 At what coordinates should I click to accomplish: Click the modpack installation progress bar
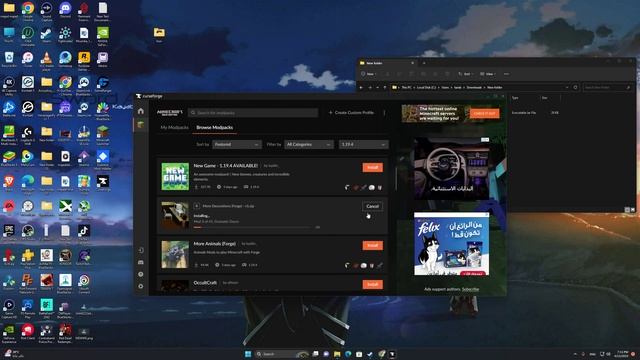[253, 227]
